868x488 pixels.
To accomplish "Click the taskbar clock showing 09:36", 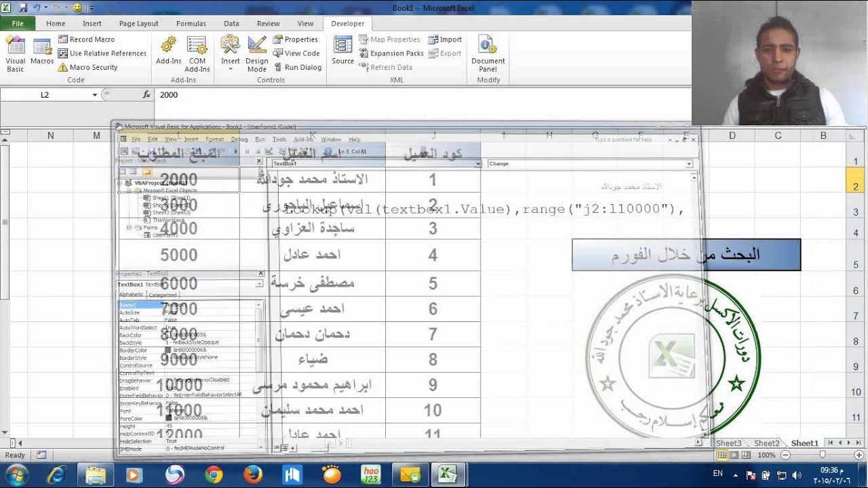I will tap(831, 474).
